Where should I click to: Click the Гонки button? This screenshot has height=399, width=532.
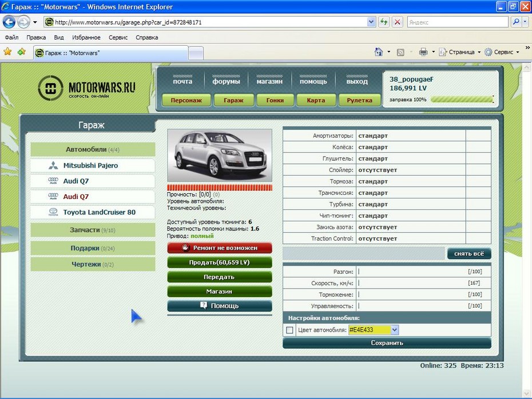tap(275, 101)
